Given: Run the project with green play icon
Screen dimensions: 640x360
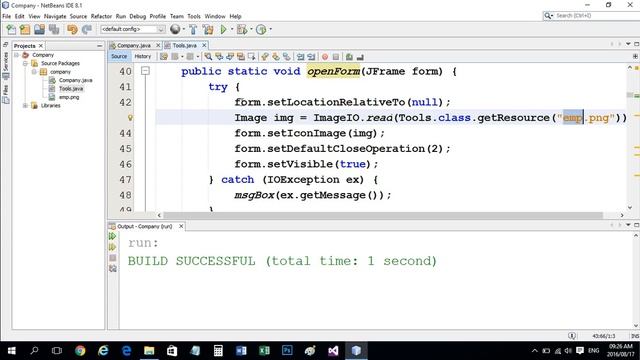Looking at the screenshot, I should [x=223, y=29].
